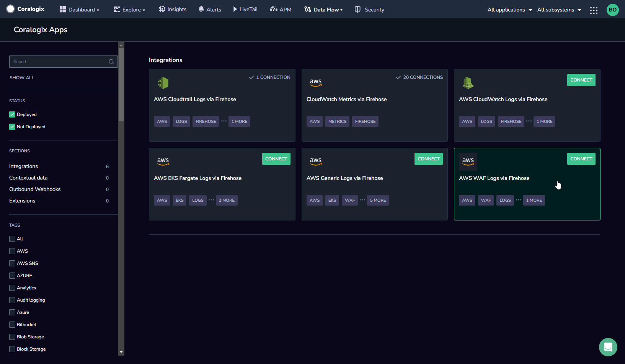The height and width of the screenshot is (364, 625).
Task: Check the Blob Storage tag filter
Action: [x=12, y=337]
